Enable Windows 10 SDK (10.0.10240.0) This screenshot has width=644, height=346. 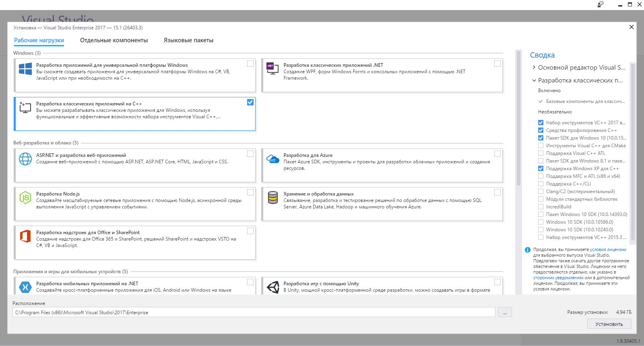click(x=541, y=230)
